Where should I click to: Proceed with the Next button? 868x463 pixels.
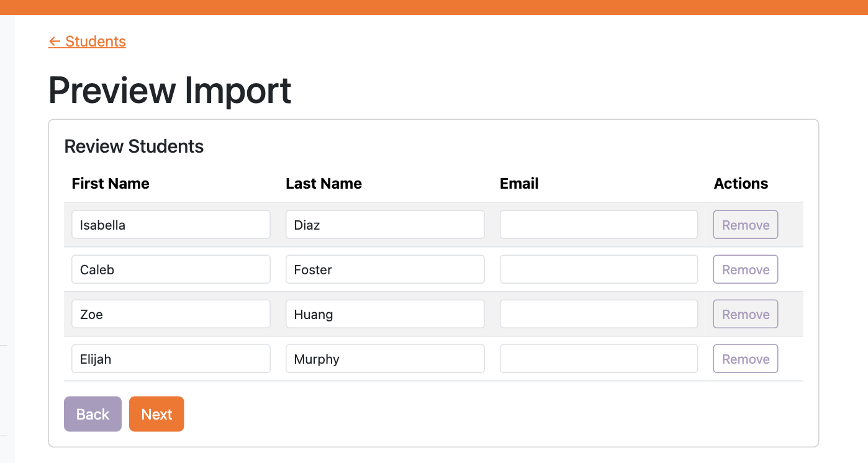point(156,414)
